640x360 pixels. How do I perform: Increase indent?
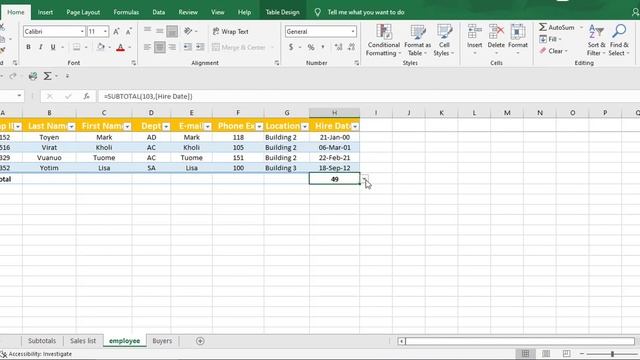[x=200, y=47]
